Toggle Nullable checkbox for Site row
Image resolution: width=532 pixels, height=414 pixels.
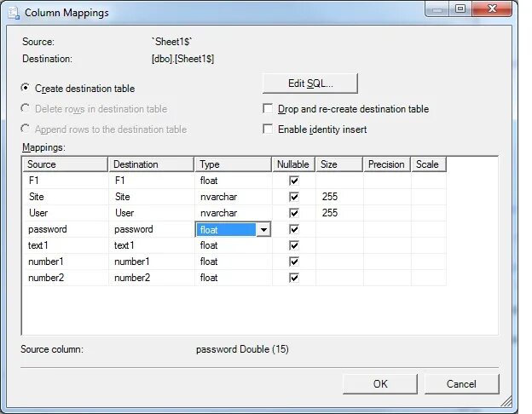click(294, 197)
